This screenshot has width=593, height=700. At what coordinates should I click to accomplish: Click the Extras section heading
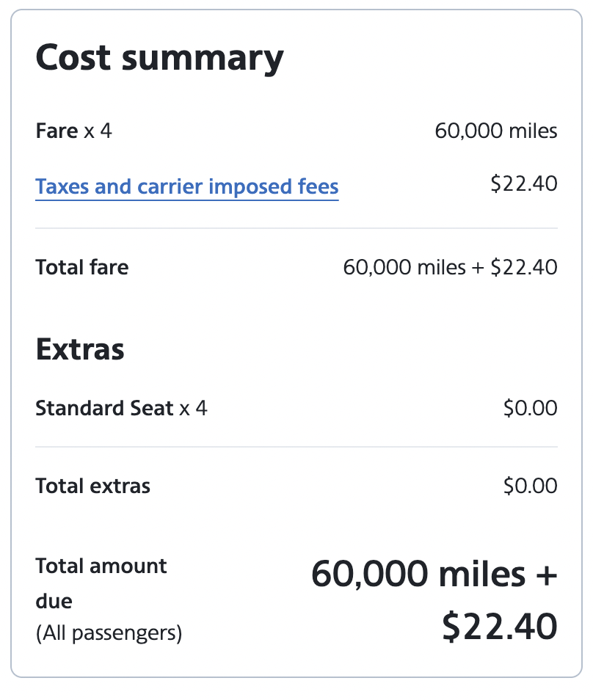point(80,350)
